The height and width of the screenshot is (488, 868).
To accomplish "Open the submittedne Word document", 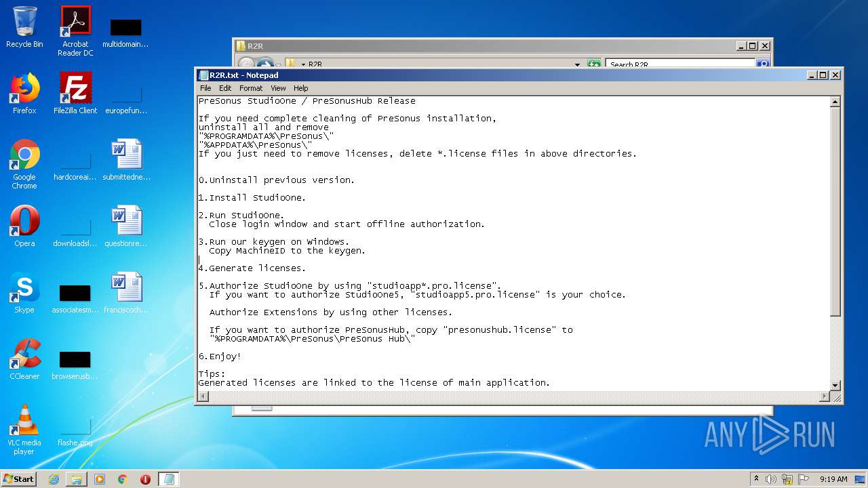I will coord(126,160).
